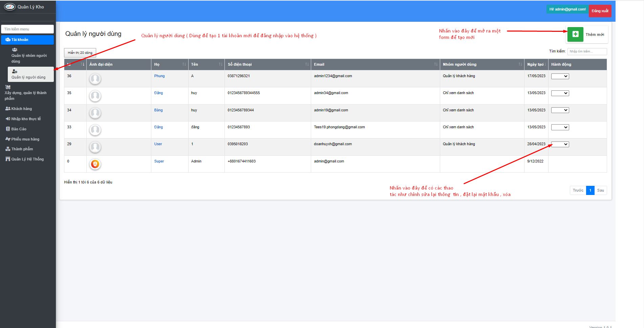Image resolution: width=644 pixels, height=328 pixels.
Task: Click the Quản Lý Kho logo icon
Action: click(10, 7)
